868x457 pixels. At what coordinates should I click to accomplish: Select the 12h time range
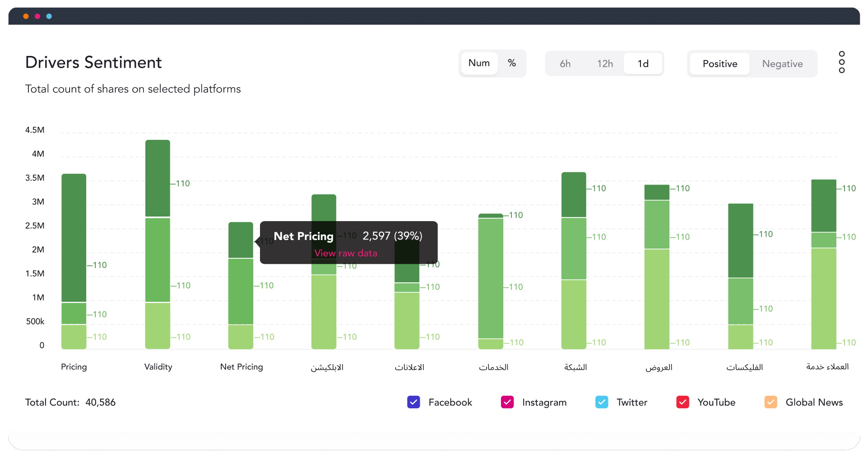pos(605,64)
